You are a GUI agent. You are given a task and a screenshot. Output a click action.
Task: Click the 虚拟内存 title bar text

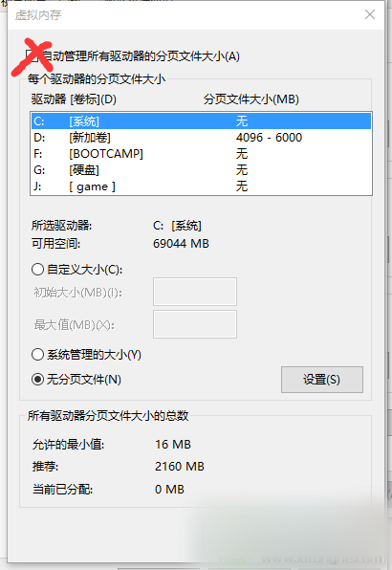pyautogui.click(x=38, y=15)
